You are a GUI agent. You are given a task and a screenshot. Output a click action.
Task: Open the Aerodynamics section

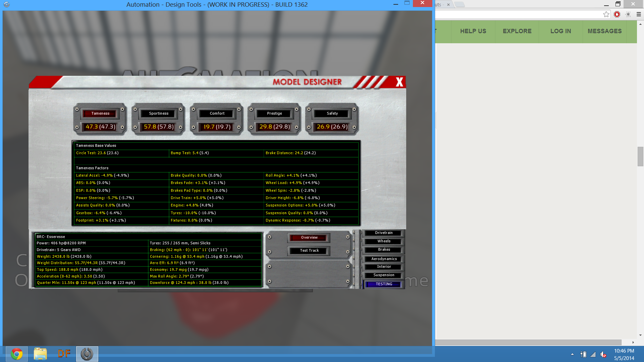[x=383, y=259]
